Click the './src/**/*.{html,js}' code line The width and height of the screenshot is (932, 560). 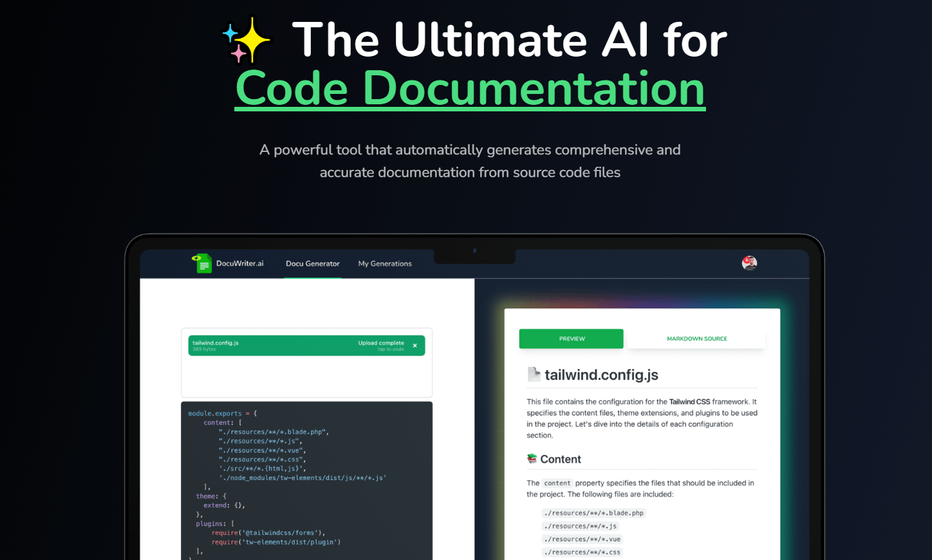pos(262,469)
